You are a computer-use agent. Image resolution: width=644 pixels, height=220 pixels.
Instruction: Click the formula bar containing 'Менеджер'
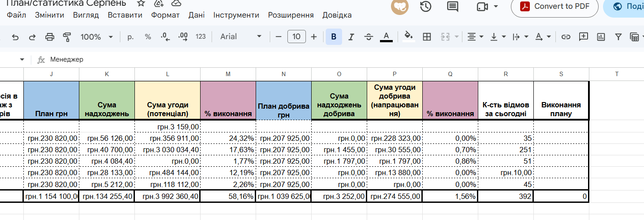[344, 59]
